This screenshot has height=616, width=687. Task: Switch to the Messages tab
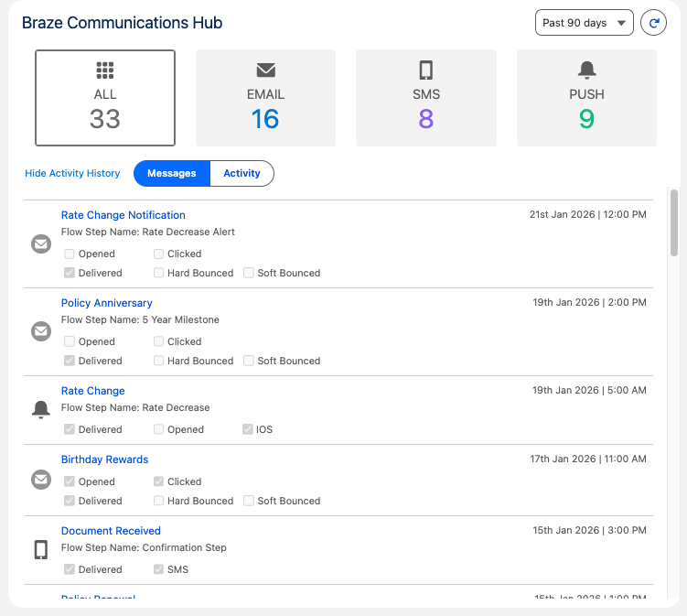click(x=172, y=173)
